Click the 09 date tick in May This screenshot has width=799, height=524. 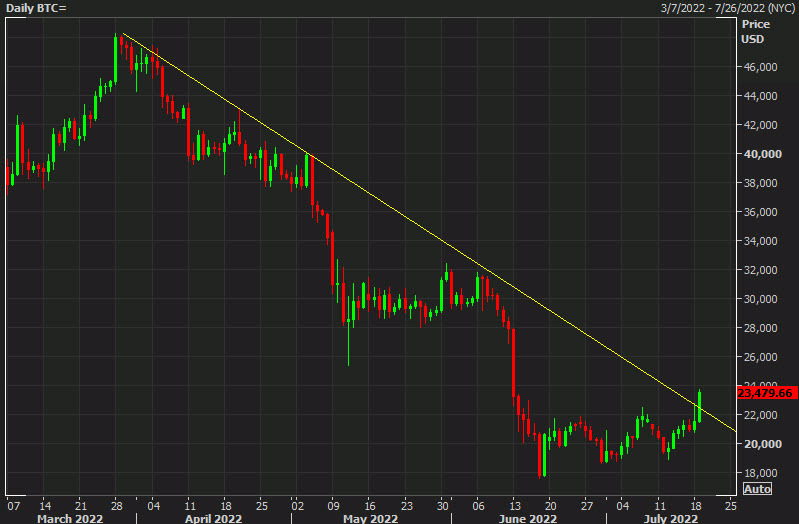(333, 506)
